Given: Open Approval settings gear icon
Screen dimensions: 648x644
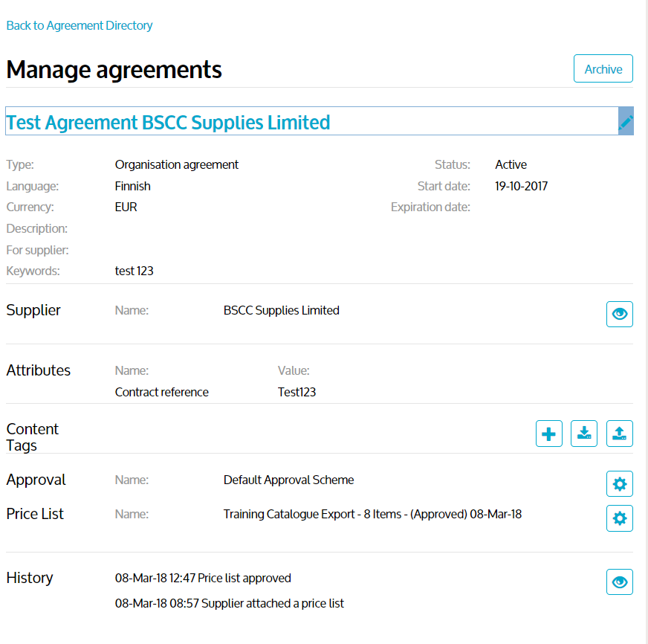Looking at the screenshot, I should click(620, 484).
